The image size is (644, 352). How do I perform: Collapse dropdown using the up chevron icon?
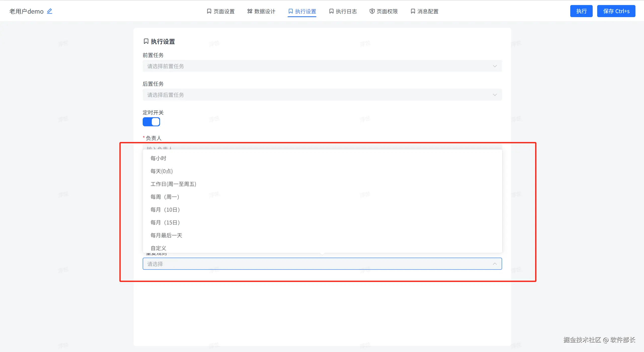(x=495, y=264)
